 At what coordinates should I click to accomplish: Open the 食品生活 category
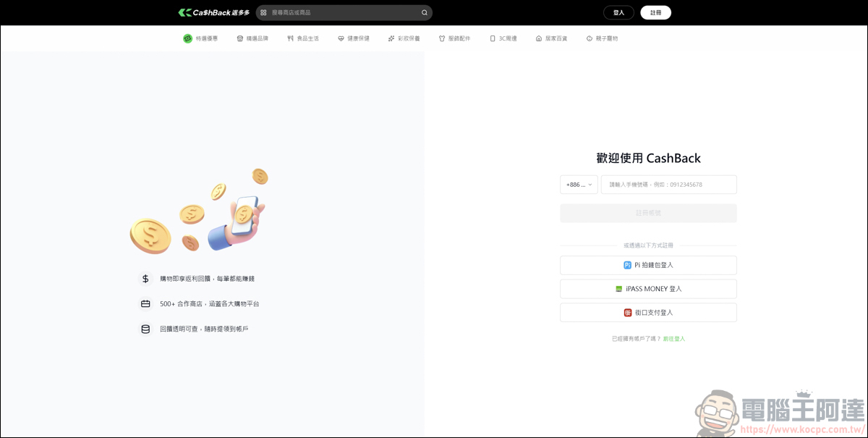tap(303, 38)
